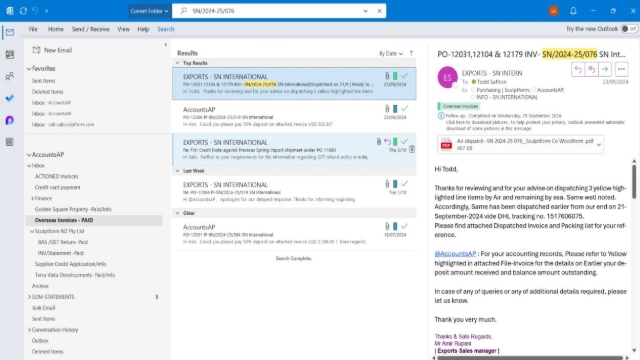This screenshot has width=640, height=360.
Task: Open the By Date sort dropdown
Action: click(390, 53)
